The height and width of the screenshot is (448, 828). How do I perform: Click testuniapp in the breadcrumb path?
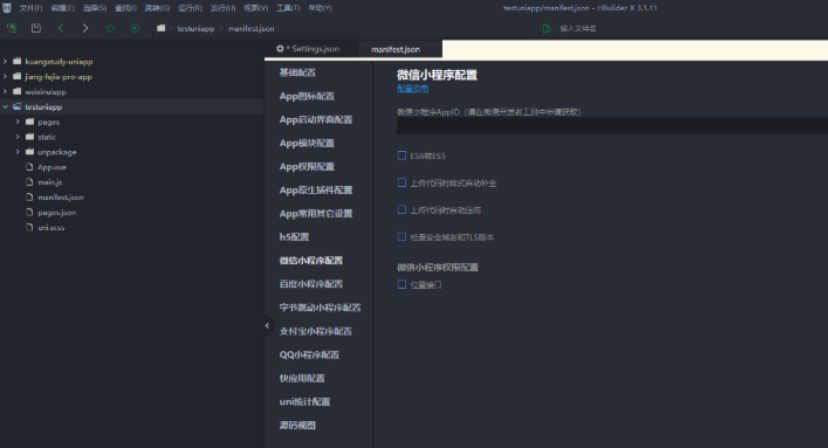click(196, 29)
